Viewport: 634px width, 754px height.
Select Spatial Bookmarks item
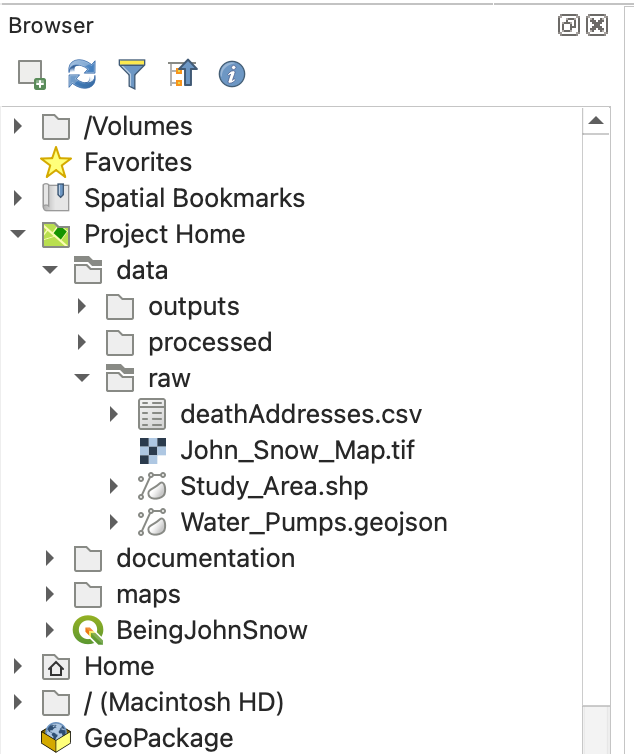coord(194,198)
